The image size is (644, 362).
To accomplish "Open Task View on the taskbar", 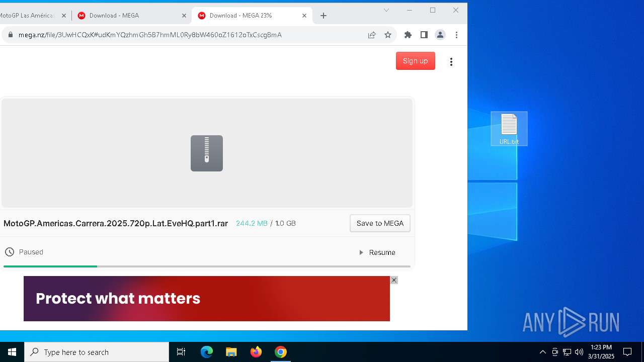I will pyautogui.click(x=181, y=352).
